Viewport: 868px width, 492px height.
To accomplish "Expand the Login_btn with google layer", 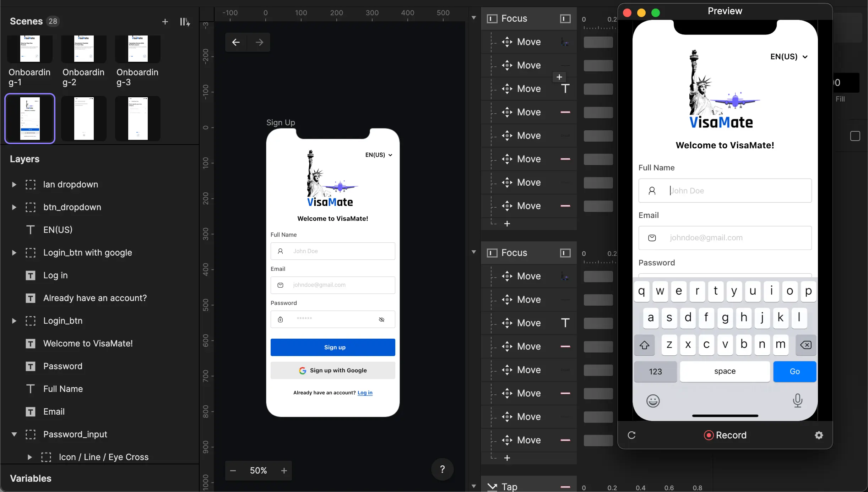I will click(x=14, y=253).
